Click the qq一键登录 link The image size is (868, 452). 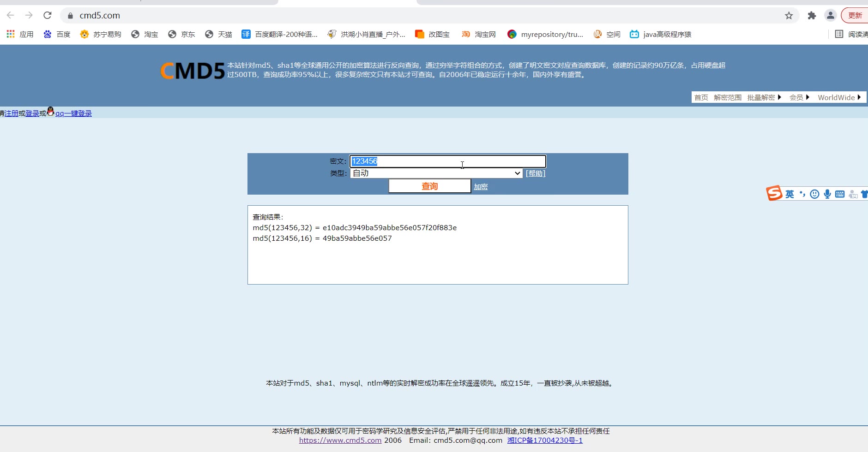point(73,113)
